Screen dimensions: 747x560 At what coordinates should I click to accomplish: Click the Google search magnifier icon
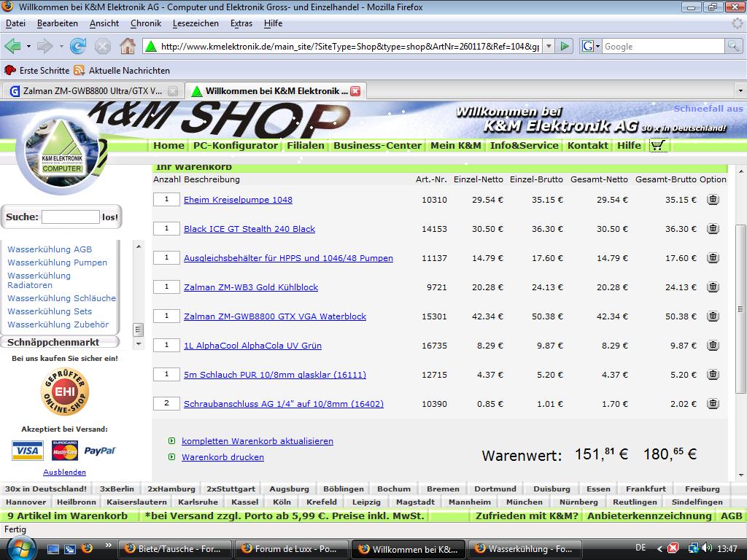click(x=733, y=46)
